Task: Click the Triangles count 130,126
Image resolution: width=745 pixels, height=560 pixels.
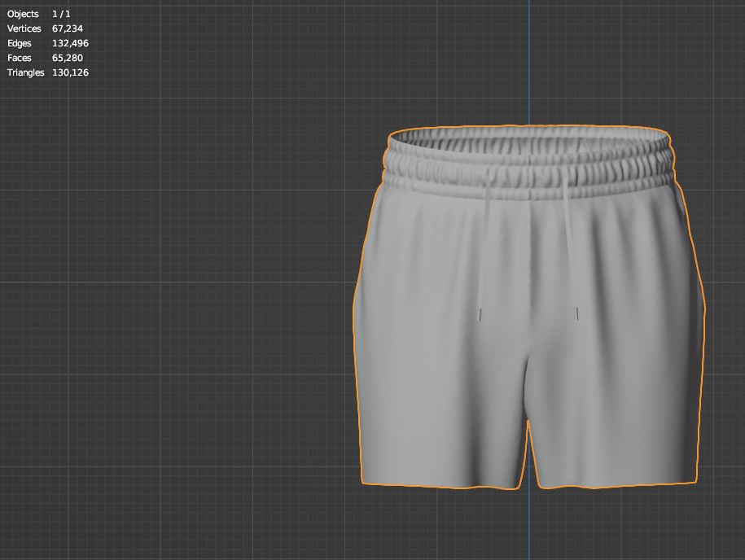Action: coord(70,72)
